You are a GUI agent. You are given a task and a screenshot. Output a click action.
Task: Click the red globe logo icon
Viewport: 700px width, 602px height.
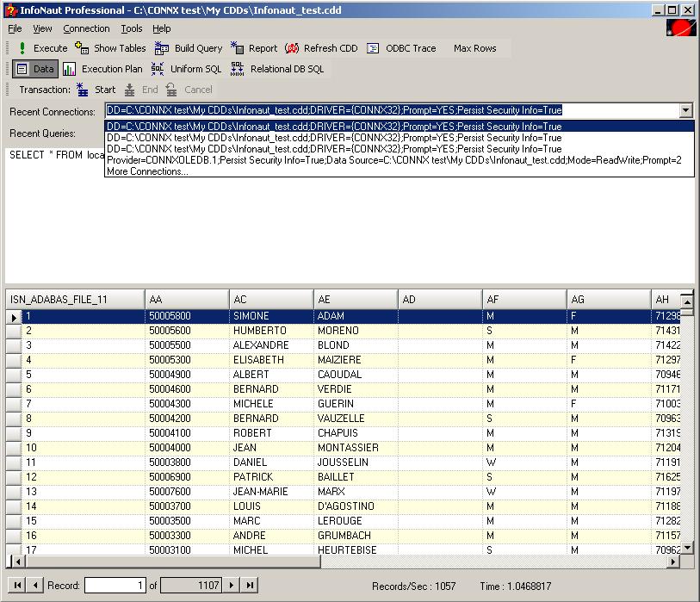click(x=681, y=28)
